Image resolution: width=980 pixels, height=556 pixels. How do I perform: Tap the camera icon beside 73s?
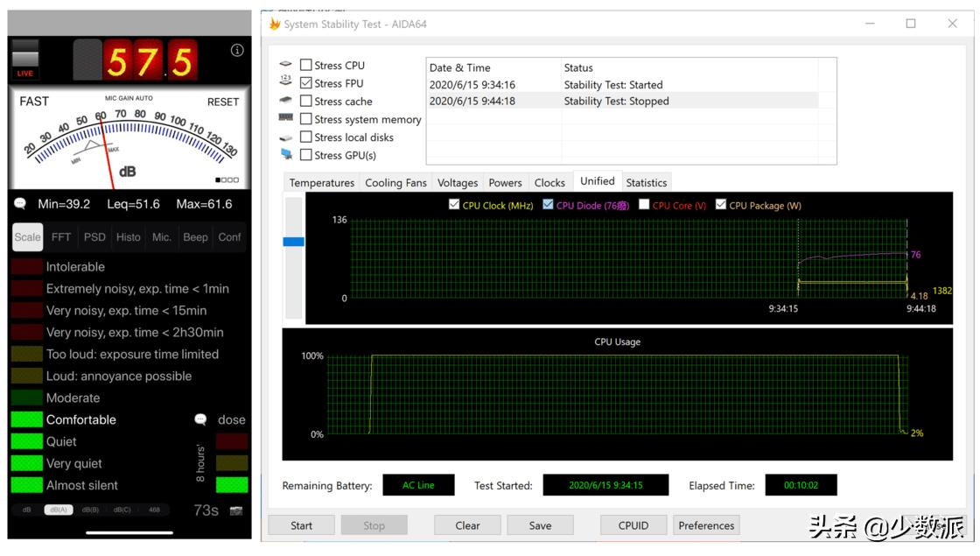click(235, 510)
